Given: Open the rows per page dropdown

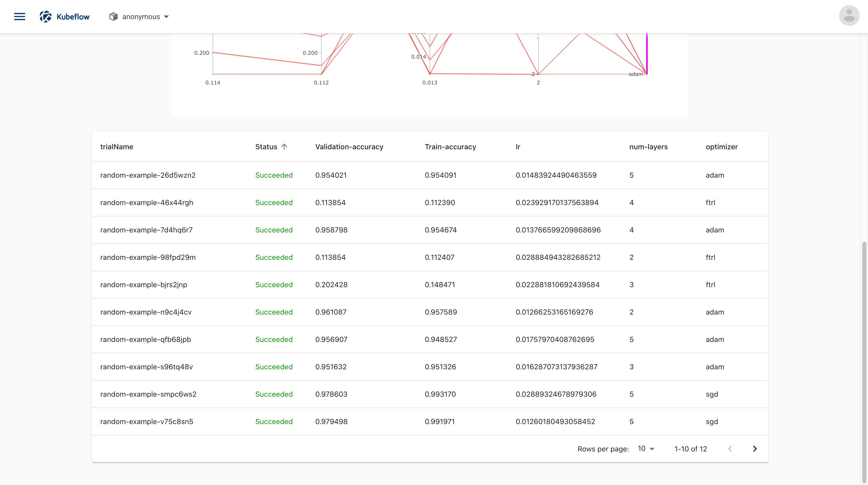Looking at the screenshot, I should [x=646, y=449].
